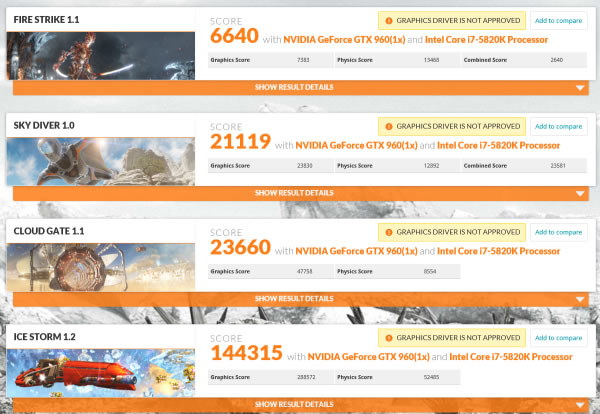Screen dimensions: 600x414
Task: Open the NVIDIA GeForce GTX 960 link in Fire Strike
Action: (344, 40)
